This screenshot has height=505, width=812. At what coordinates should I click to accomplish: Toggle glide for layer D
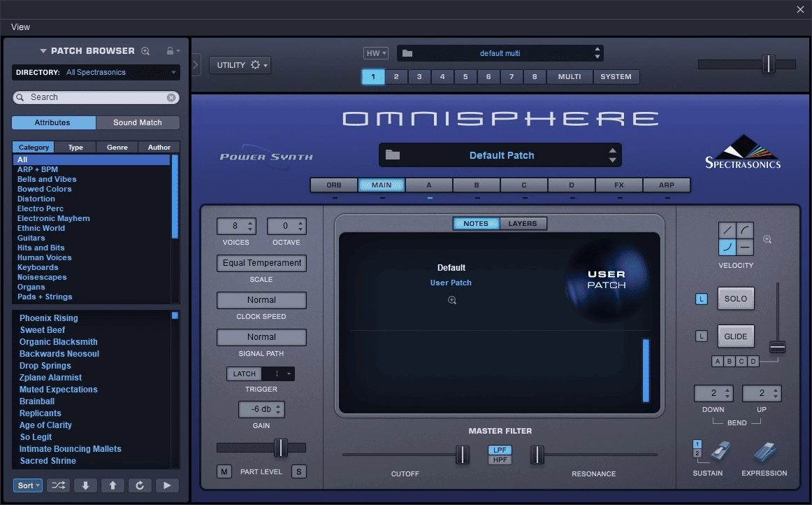pos(753,362)
